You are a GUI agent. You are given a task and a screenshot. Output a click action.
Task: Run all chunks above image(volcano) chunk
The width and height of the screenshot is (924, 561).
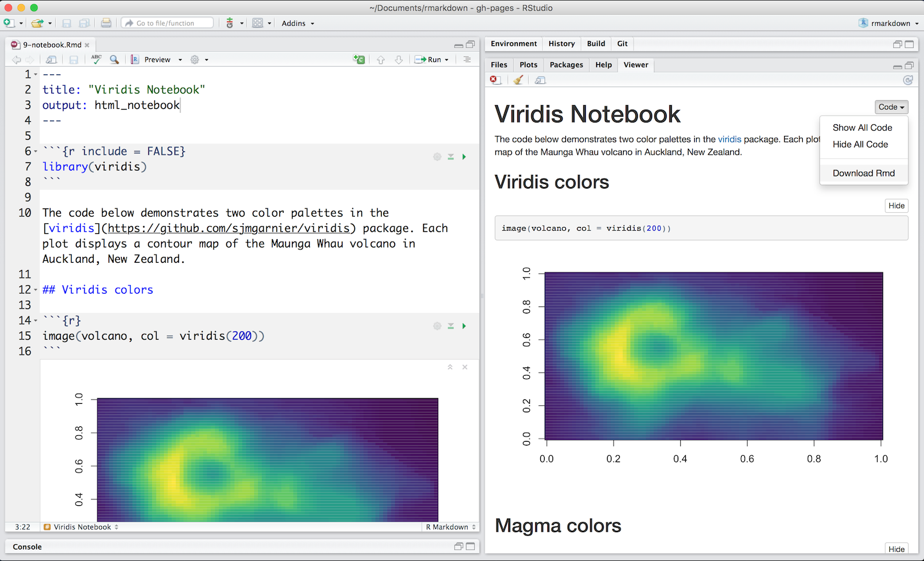pyautogui.click(x=450, y=326)
